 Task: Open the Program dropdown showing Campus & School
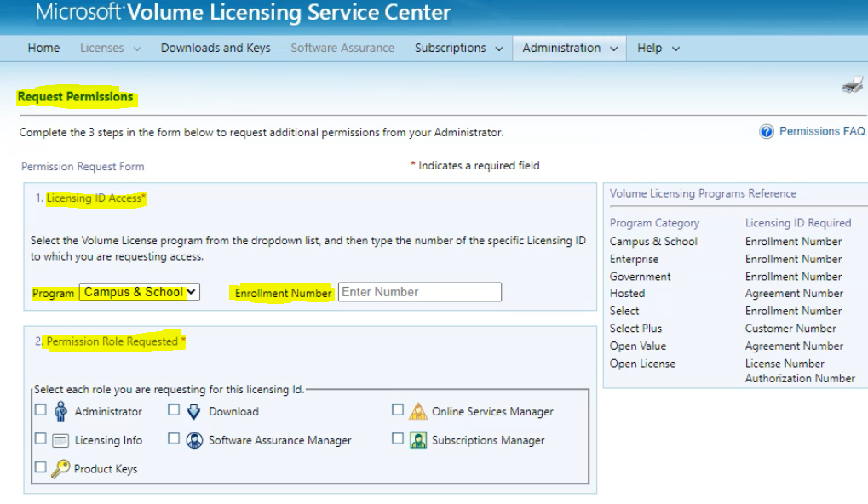tap(140, 292)
